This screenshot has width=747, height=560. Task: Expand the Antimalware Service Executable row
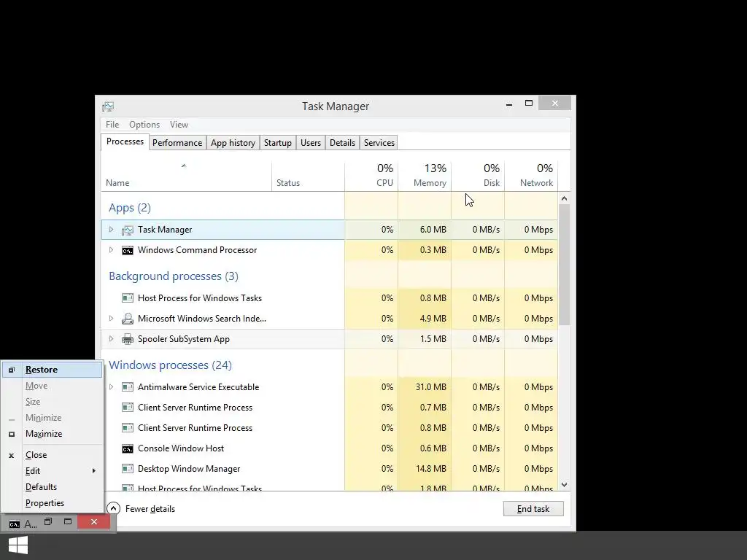point(111,386)
